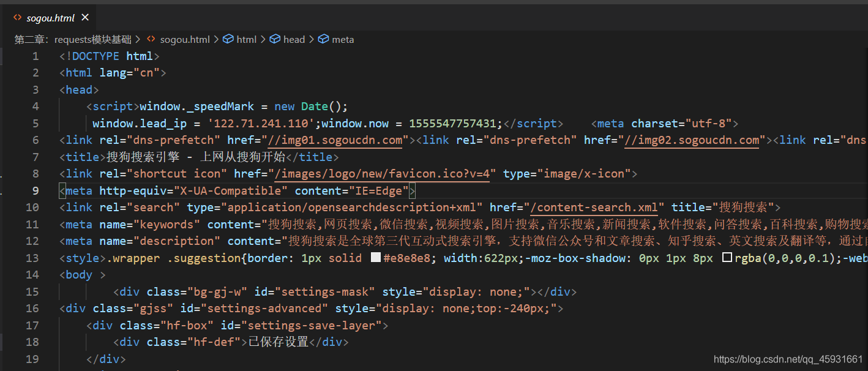The width and height of the screenshot is (868, 371).
Task: Follow the /content-search.xml href link
Action: point(594,208)
